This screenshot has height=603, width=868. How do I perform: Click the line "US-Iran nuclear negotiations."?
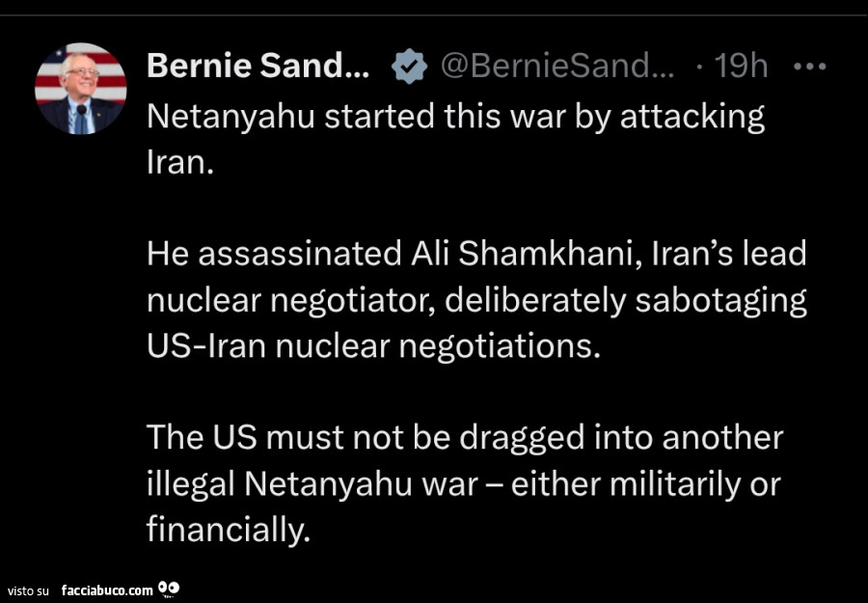tap(373, 345)
